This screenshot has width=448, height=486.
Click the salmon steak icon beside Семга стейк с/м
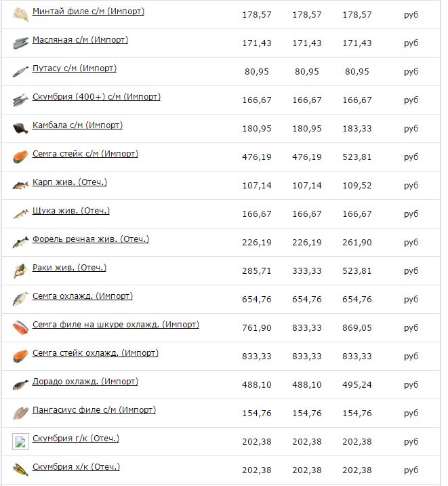[x=21, y=157]
